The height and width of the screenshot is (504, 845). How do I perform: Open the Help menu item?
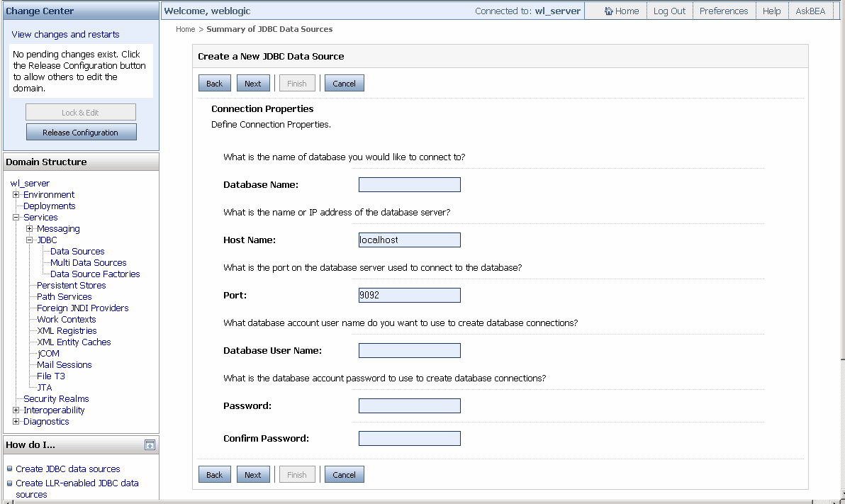click(x=771, y=11)
